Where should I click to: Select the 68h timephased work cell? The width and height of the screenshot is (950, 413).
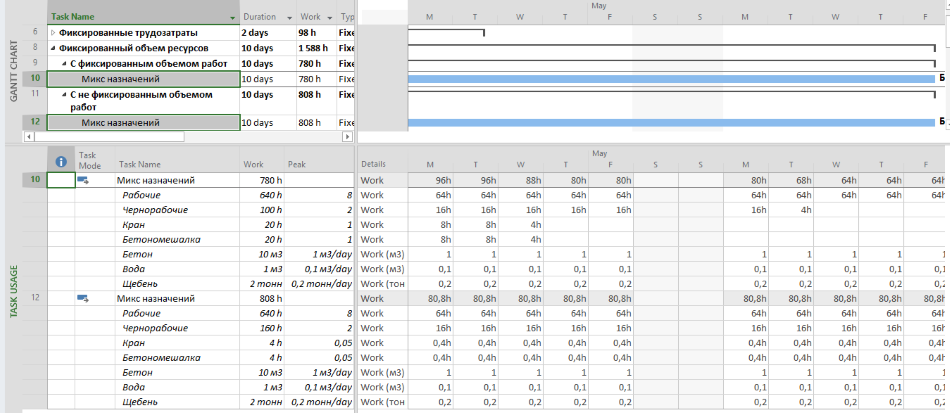pyautogui.click(x=790, y=180)
